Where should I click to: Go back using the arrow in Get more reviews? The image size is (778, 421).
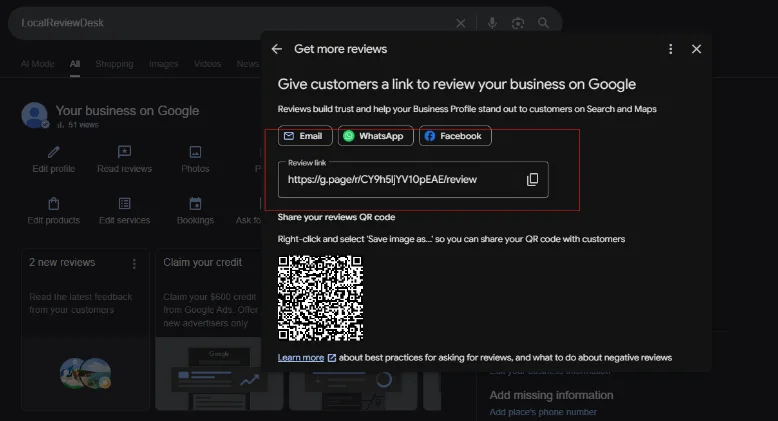click(x=277, y=49)
